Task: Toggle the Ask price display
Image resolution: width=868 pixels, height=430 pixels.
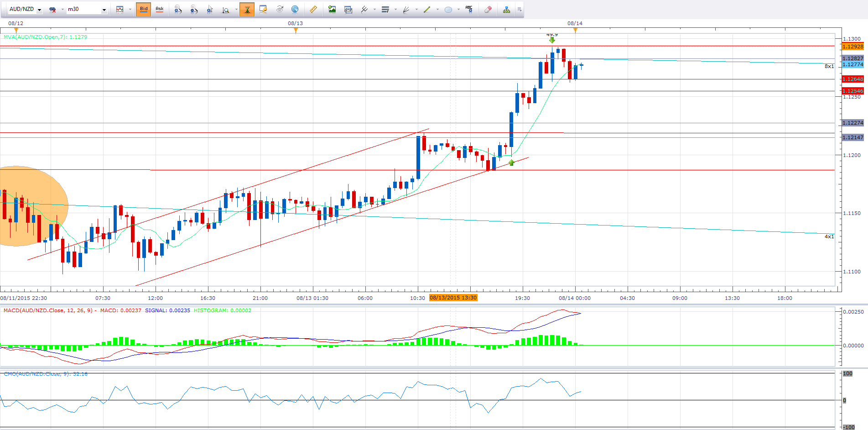Action: (160, 9)
